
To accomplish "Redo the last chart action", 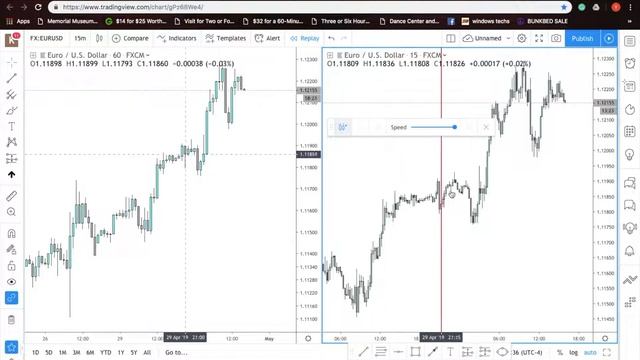I will pyautogui.click(x=344, y=38).
